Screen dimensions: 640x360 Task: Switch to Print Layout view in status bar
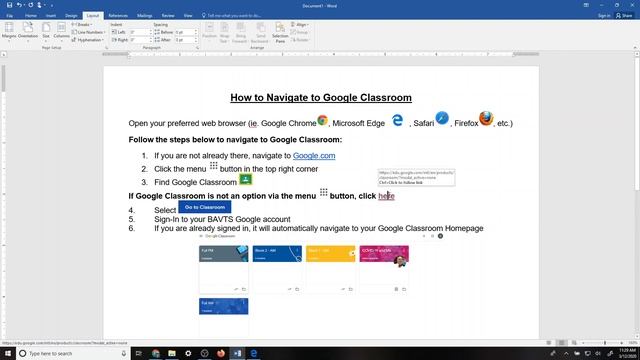562,343
